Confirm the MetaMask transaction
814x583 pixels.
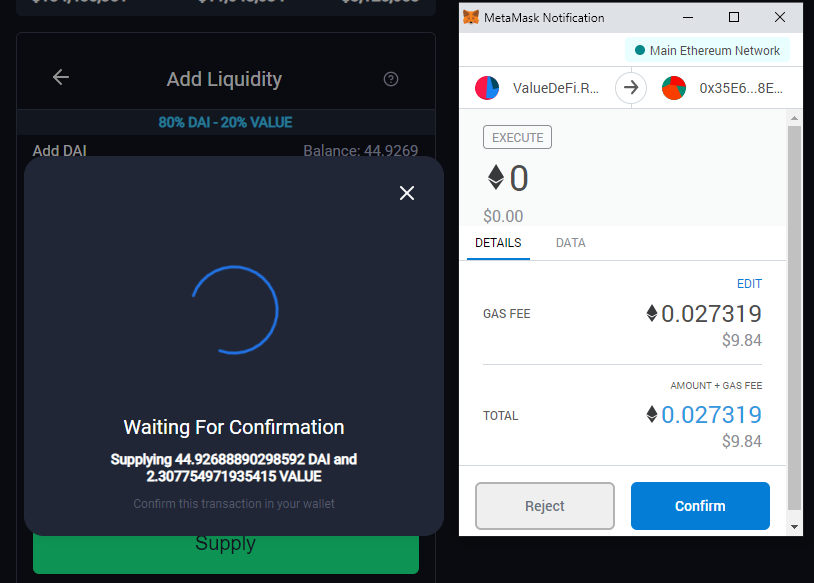[700, 506]
